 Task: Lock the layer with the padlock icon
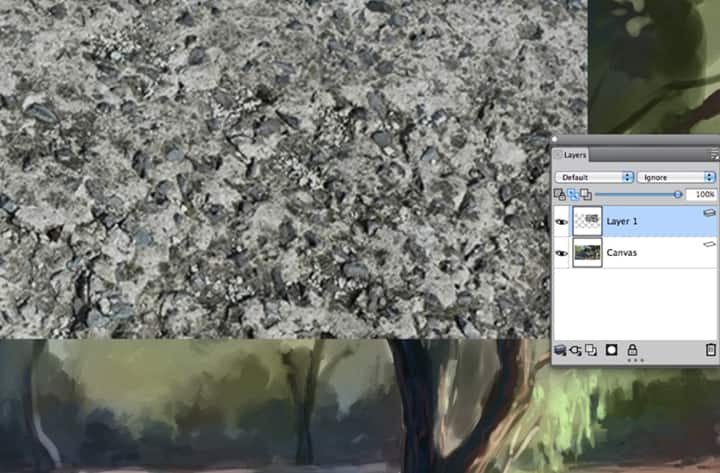(632, 350)
